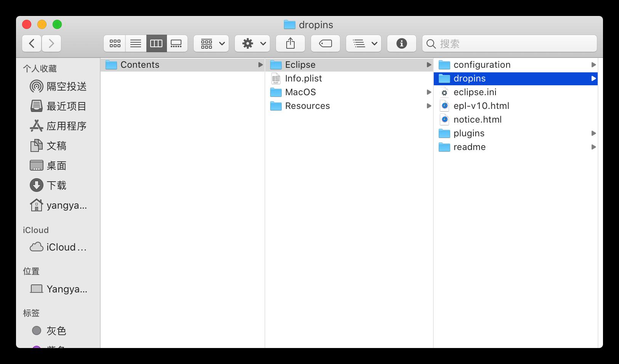The image size is (619, 364).
Task: Select the MacOS folder
Action: [x=349, y=92]
